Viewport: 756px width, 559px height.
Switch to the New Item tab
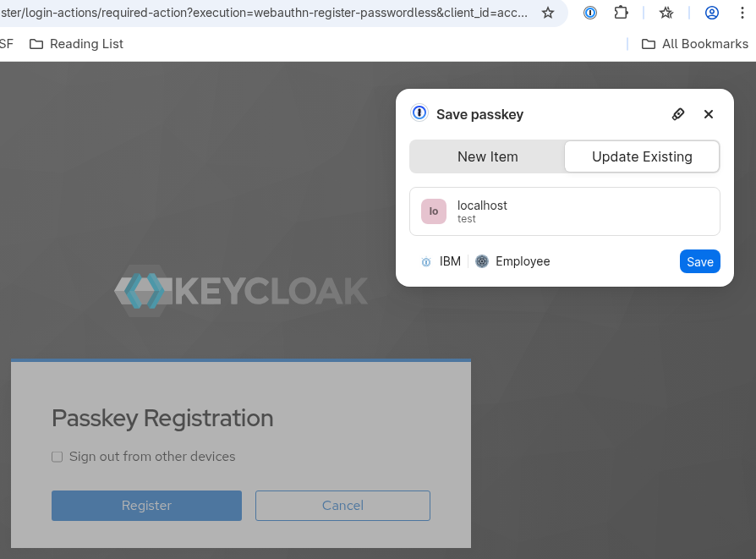488,156
